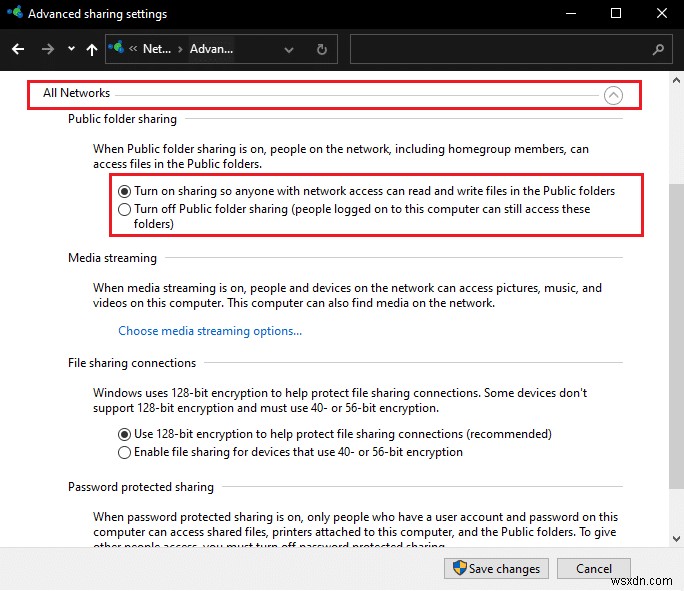This screenshot has width=684, height=591.
Task: Click the 'Password protected sharing' heading
Action: [141, 487]
